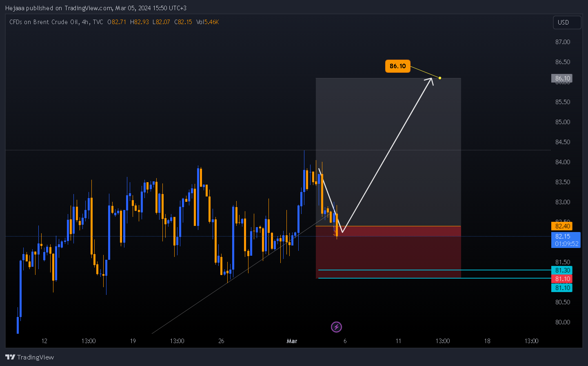
Task: Click the 26 date label on time axis
Action: pyautogui.click(x=221, y=341)
